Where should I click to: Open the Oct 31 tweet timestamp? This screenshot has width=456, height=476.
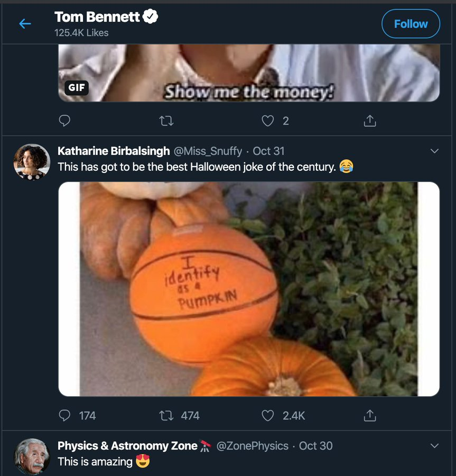click(269, 151)
